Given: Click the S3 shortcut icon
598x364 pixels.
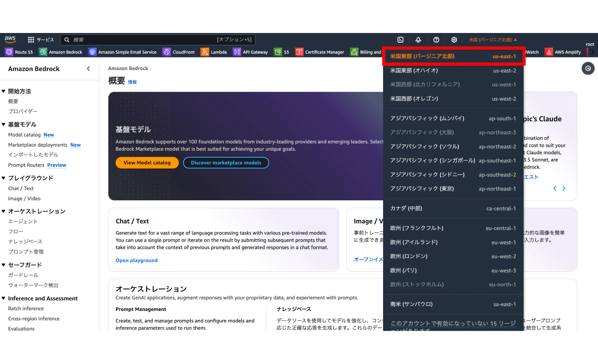Looking at the screenshot, I should coord(278,52).
